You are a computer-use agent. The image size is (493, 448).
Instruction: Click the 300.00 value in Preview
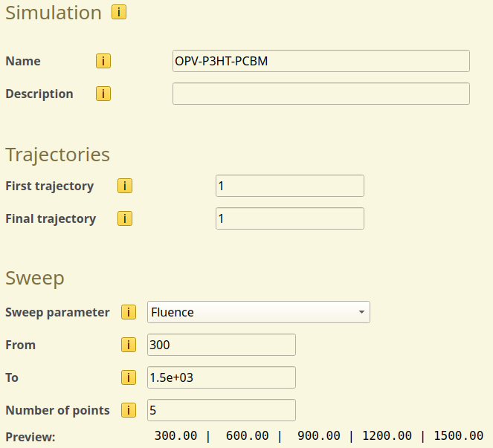coord(175,436)
